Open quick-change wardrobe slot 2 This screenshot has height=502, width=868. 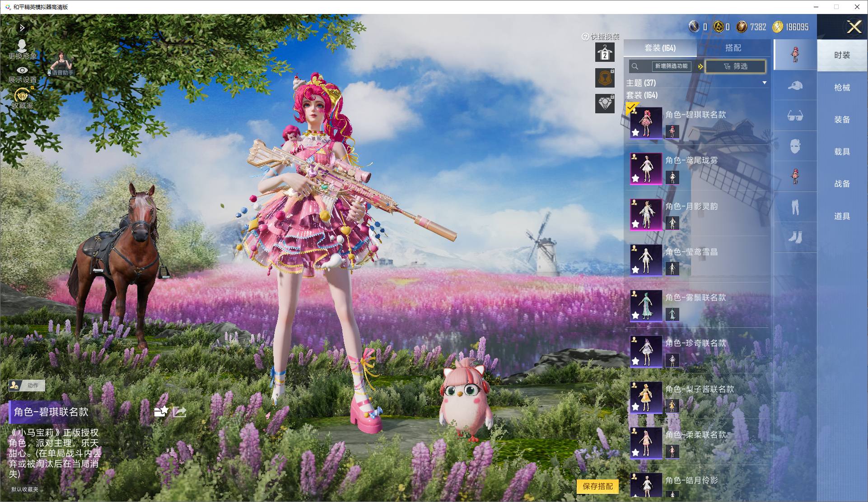click(x=605, y=53)
